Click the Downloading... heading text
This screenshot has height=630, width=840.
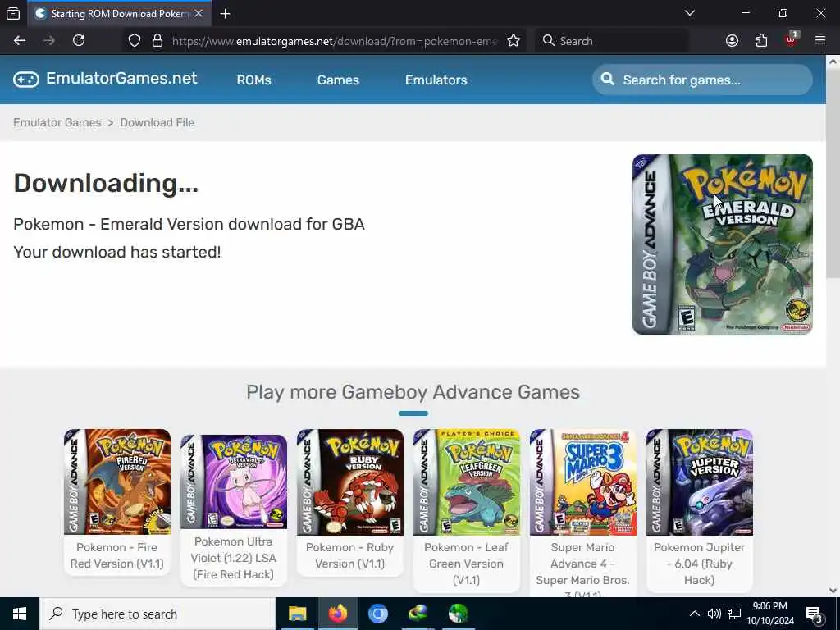pos(106,183)
